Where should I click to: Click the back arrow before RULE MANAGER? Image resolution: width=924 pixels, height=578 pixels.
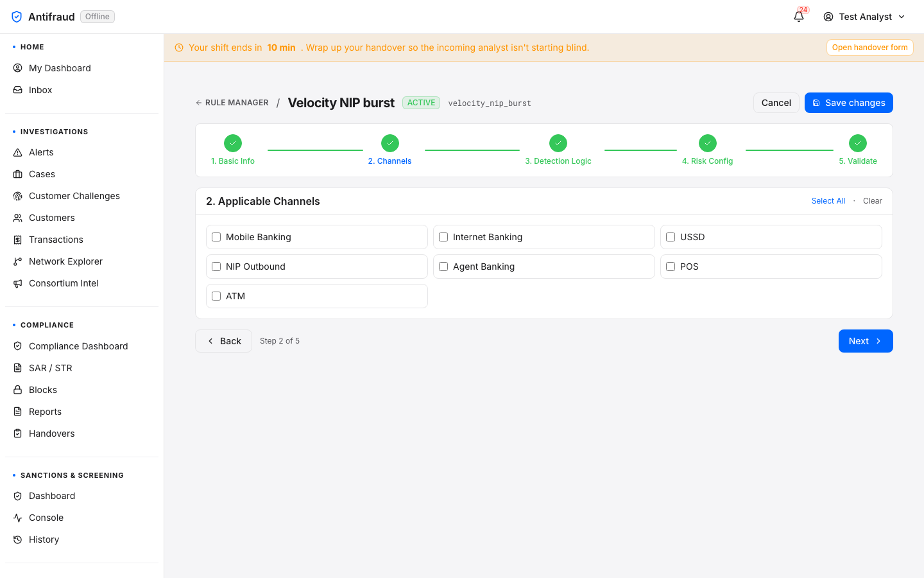coord(199,103)
